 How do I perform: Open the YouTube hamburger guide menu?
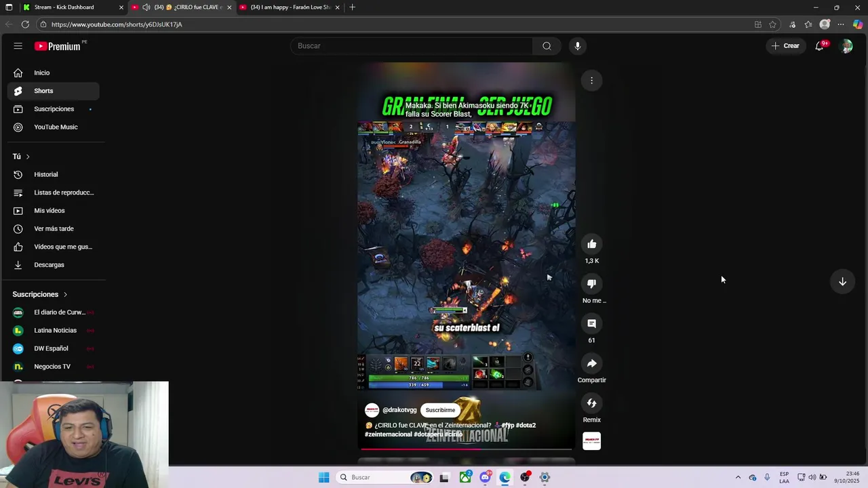[x=18, y=46]
